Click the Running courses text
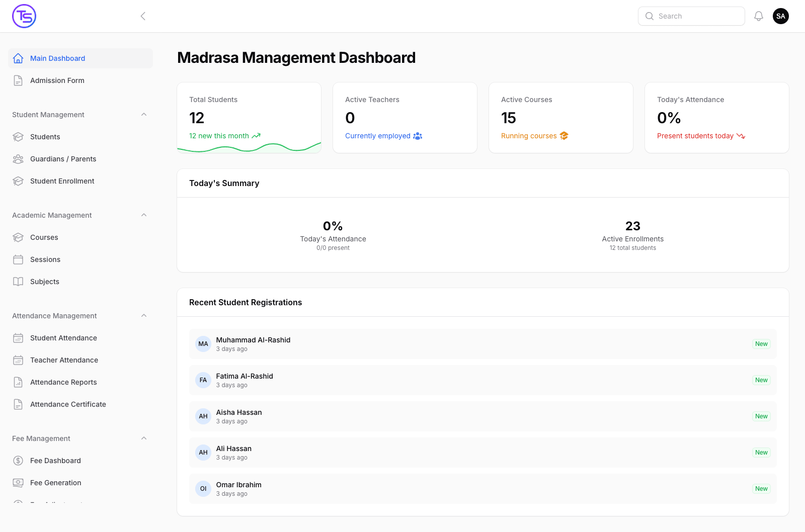This screenshot has height=532, width=805. (x=529, y=136)
